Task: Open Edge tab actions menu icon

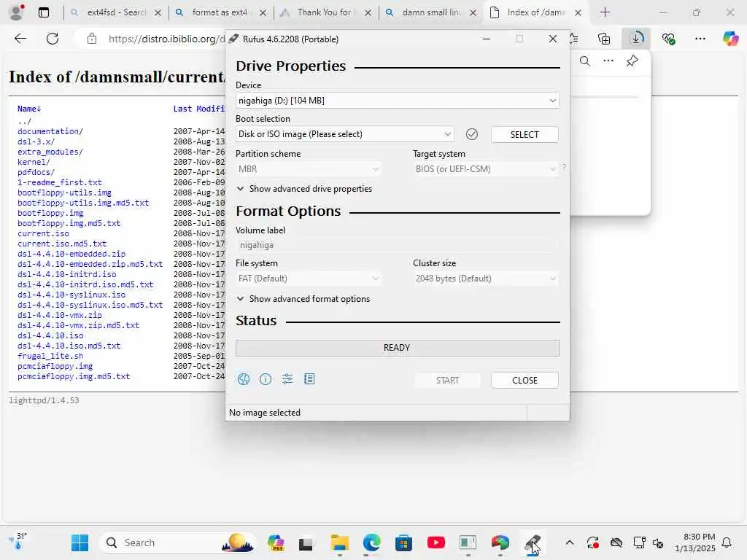Action: (x=44, y=12)
